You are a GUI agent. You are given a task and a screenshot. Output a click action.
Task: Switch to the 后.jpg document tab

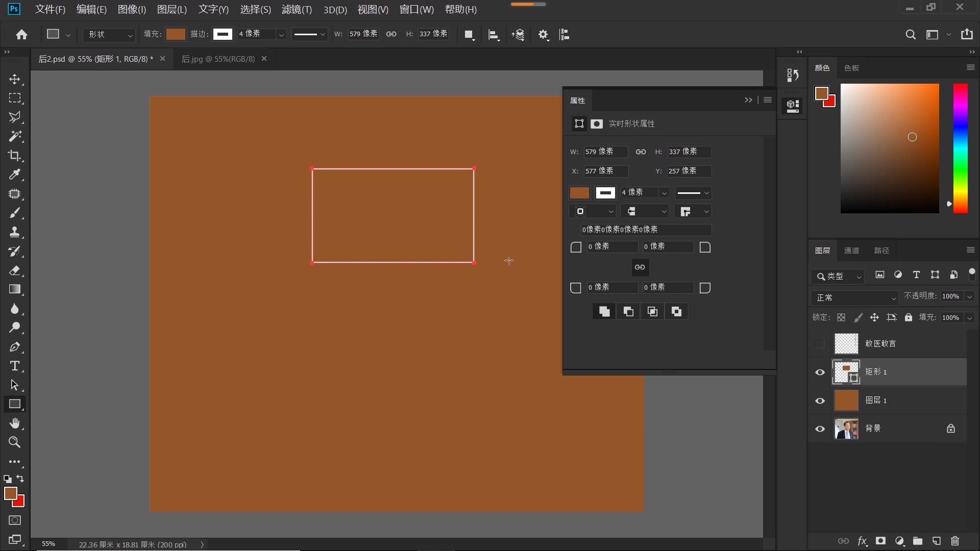point(218,59)
